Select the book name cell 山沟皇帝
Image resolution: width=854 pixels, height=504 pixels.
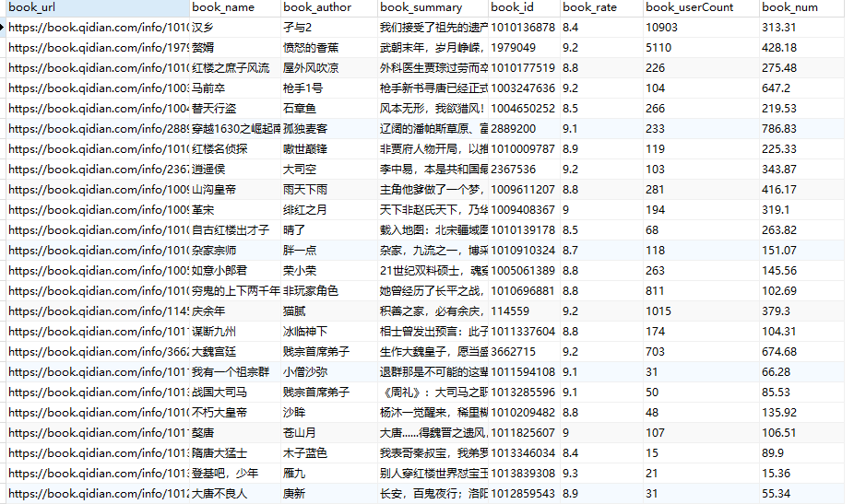coord(235,190)
